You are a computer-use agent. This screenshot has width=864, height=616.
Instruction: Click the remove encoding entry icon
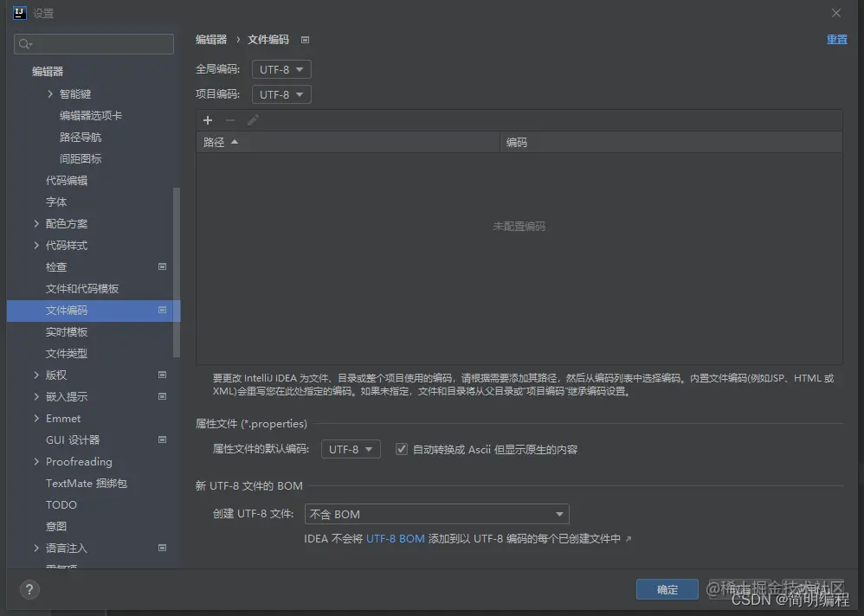tap(229, 120)
